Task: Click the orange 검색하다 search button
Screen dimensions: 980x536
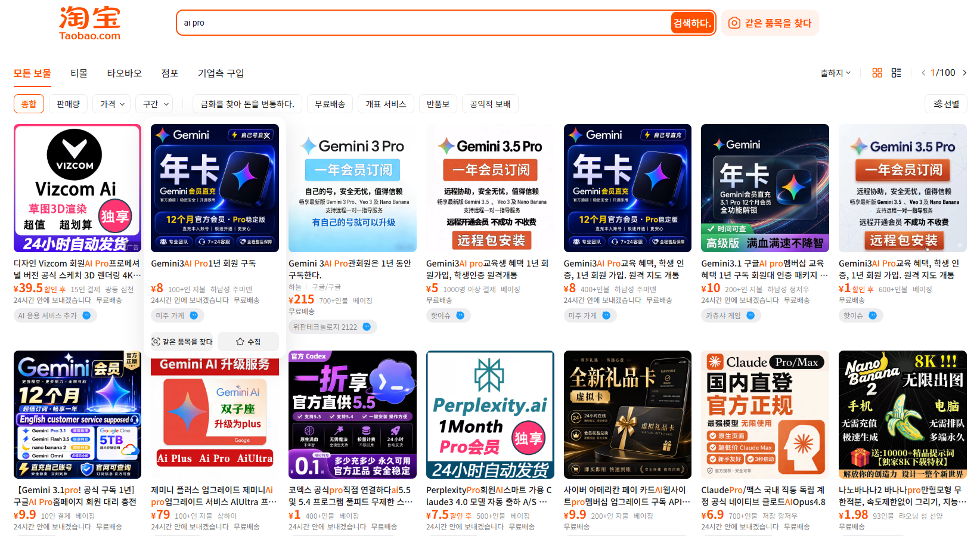Action: (692, 23)
